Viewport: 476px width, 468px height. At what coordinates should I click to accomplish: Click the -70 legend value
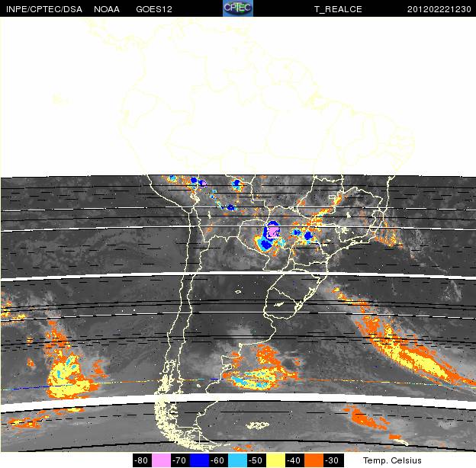[x=179, y=460]
